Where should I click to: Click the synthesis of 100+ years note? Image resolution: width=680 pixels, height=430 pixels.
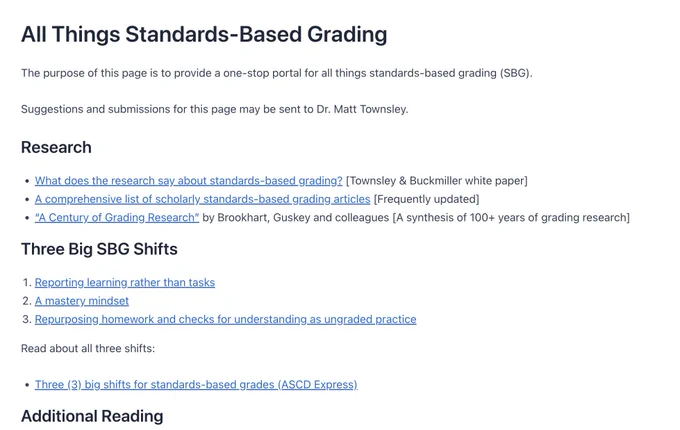(511, 218)
